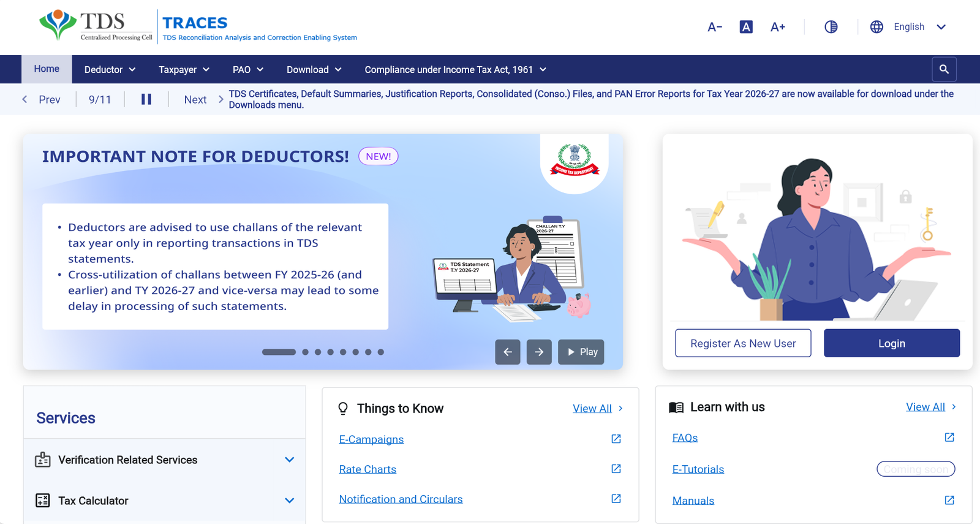980x524 pixels.
Task: Expand the Tax Calculator section
Action: tap(165, 501)
